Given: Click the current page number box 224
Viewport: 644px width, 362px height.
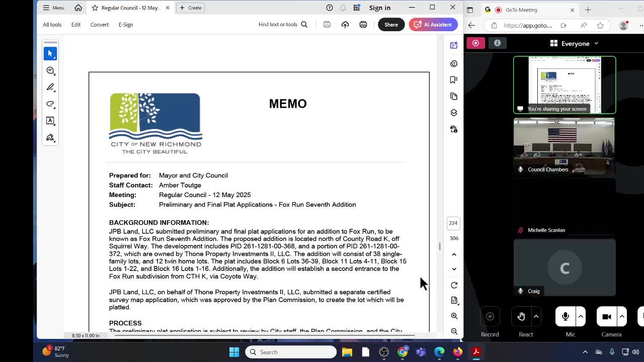Looking at the screenshot, I should click(x=453, y=223).
